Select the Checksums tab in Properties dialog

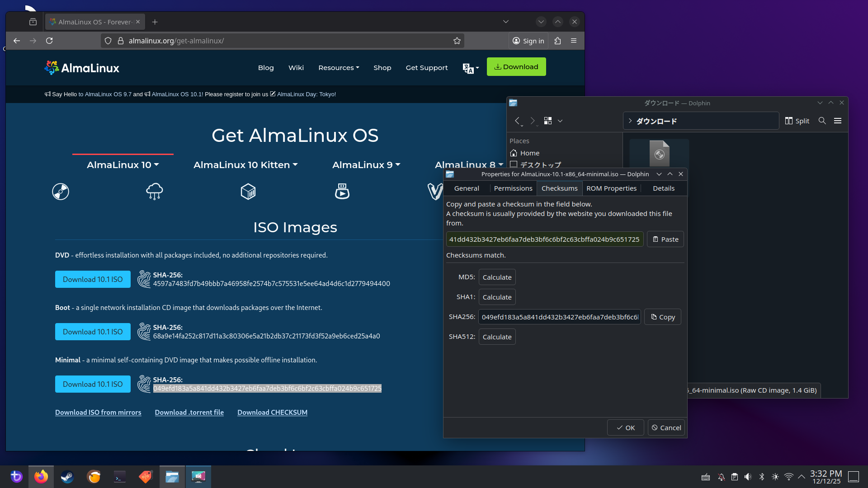pyautogui.click(x=559, y=188)
